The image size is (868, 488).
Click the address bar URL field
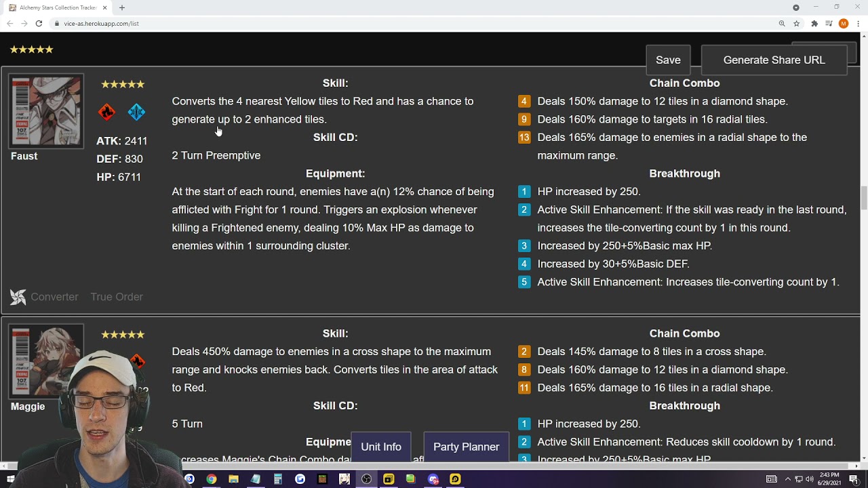(414, 23)
